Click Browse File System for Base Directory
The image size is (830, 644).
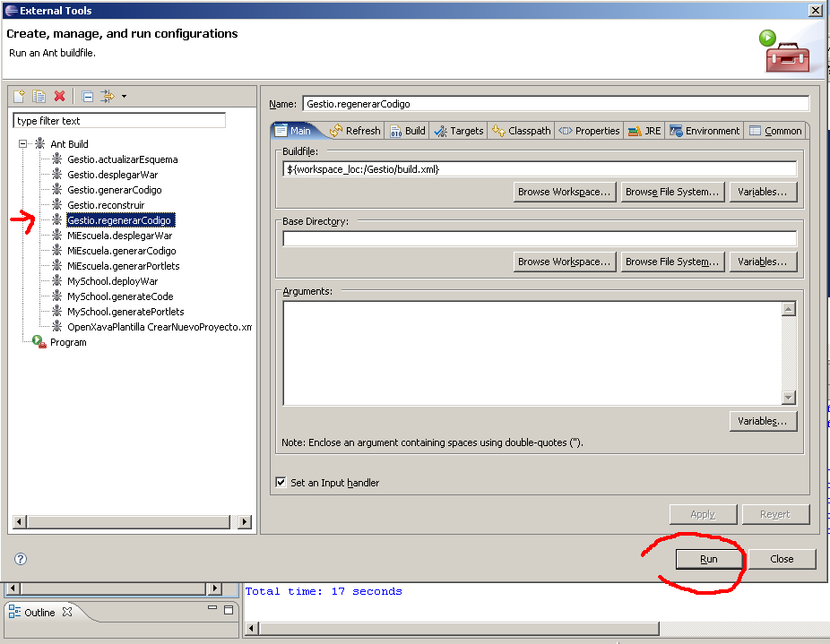(672, 262)
